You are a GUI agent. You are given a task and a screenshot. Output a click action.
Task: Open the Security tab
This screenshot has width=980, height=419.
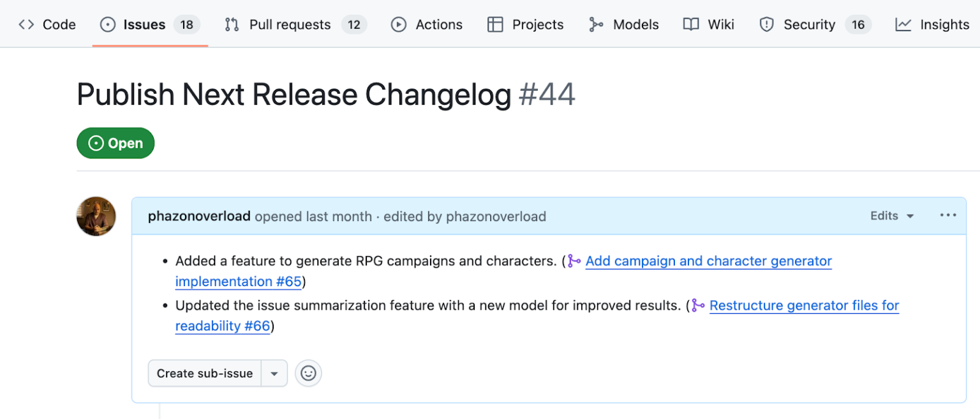pos(809,24)
